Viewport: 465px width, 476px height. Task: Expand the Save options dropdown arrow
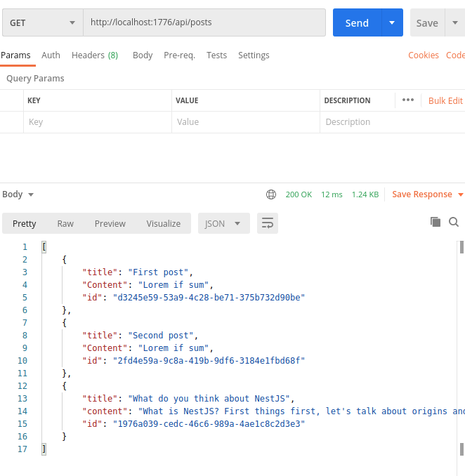[455, 22]
